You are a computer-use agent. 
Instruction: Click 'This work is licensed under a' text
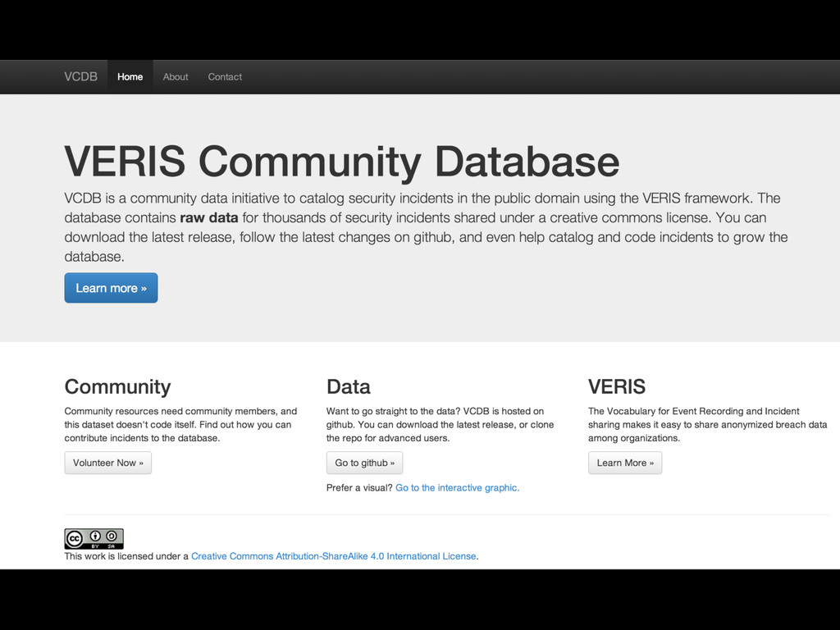coord(126,556)
